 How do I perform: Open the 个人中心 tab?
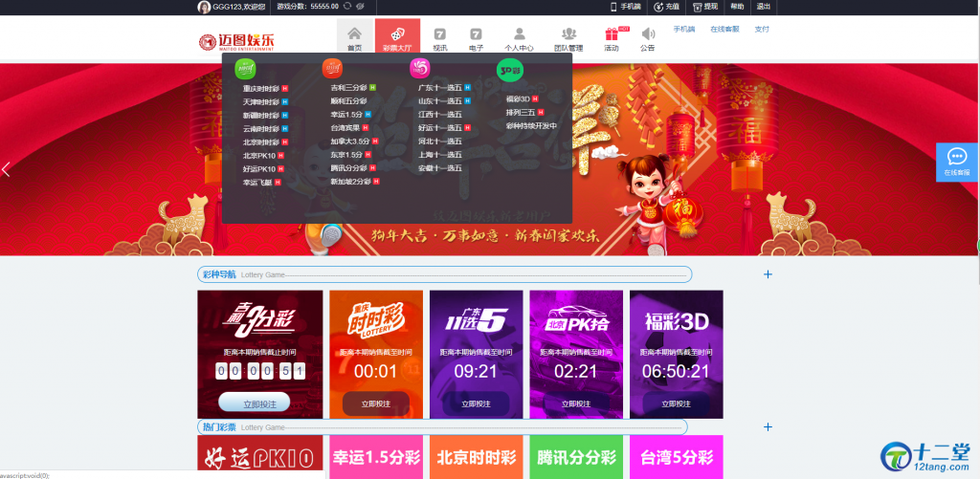coord(519,39)
